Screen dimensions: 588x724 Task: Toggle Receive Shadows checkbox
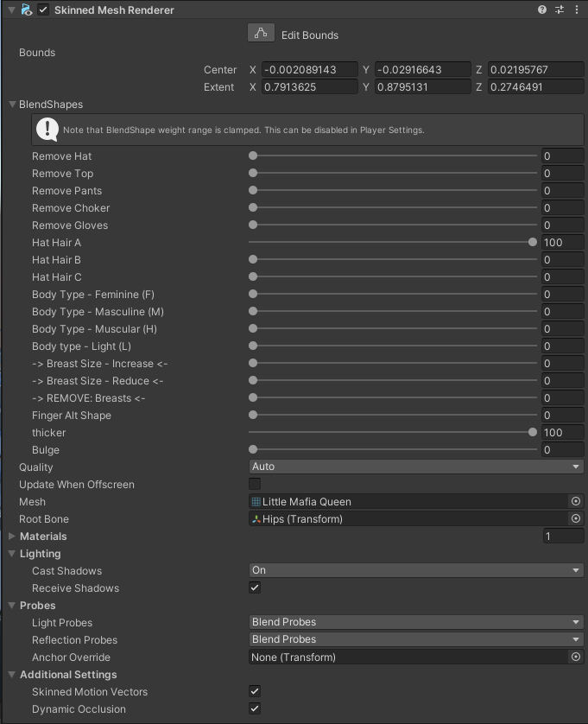pyautogui.click(x=255, y=587)
